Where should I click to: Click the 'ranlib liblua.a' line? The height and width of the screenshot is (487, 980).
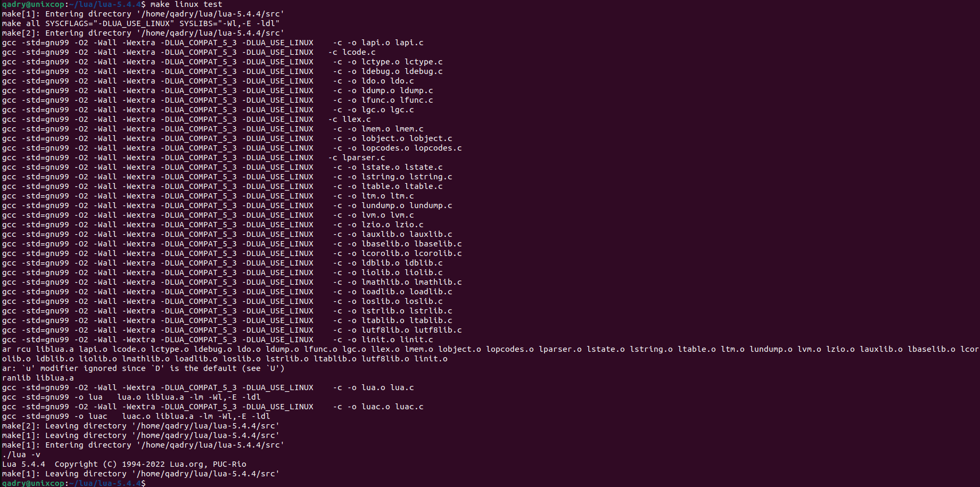click(x=38, y=378)
